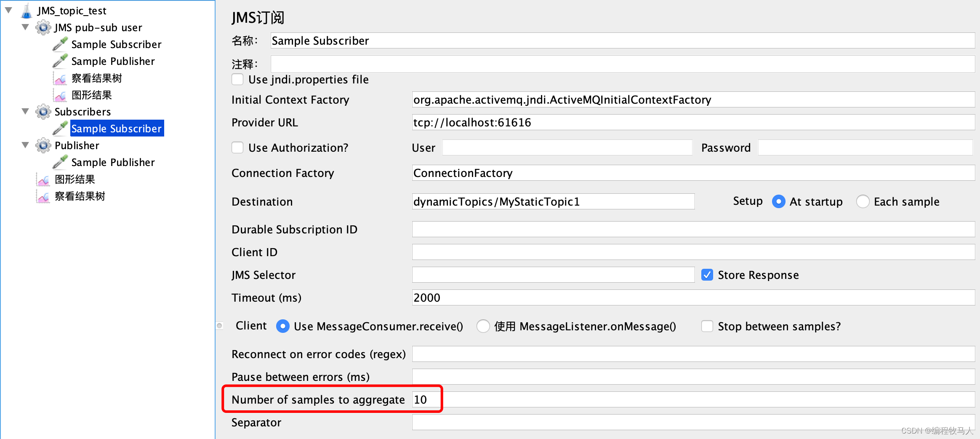Viewport: 980px width, 439px height.
Task: Click the Timeout (ms) field showing 2000
Action: click(x=693, y=297)
